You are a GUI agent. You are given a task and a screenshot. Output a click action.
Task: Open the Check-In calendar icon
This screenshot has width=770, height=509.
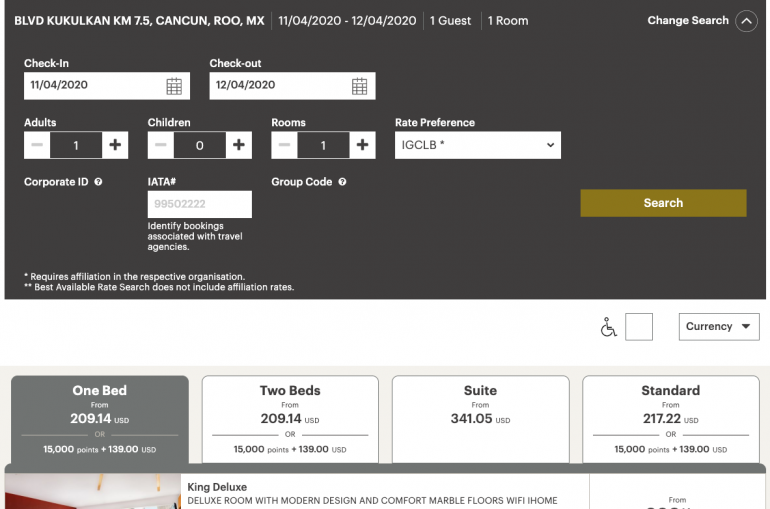(x=174, y=86)
